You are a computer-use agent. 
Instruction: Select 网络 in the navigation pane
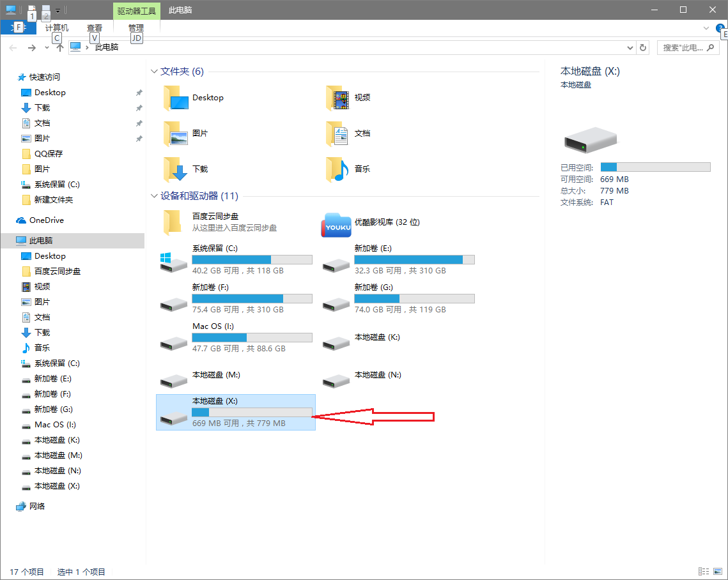tap(31, 507)
